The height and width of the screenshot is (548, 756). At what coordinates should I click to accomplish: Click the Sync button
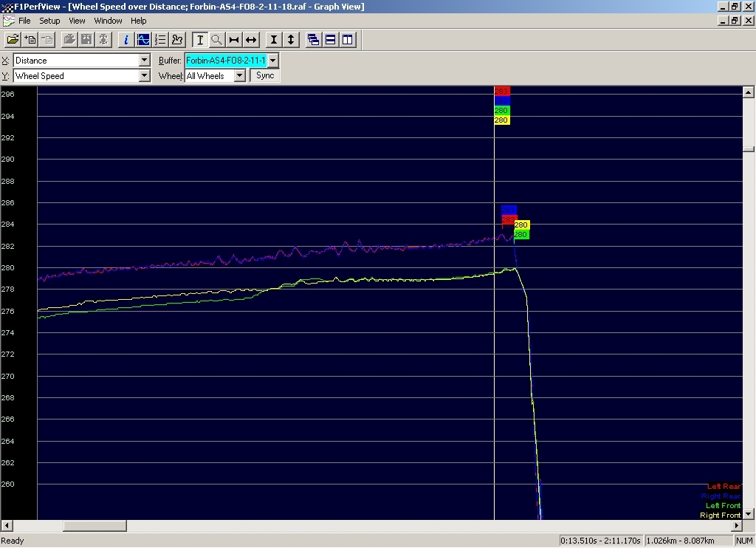tap(265, 76)
